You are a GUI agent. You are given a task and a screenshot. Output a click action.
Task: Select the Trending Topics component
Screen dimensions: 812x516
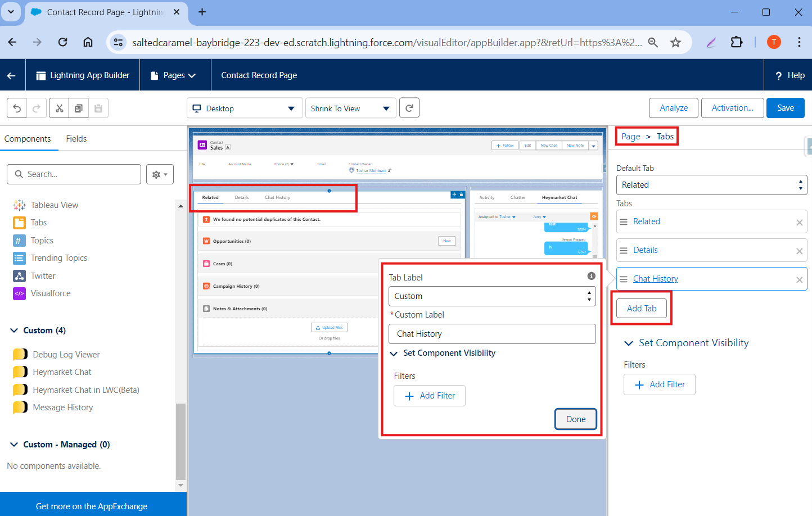coord(50,258)
